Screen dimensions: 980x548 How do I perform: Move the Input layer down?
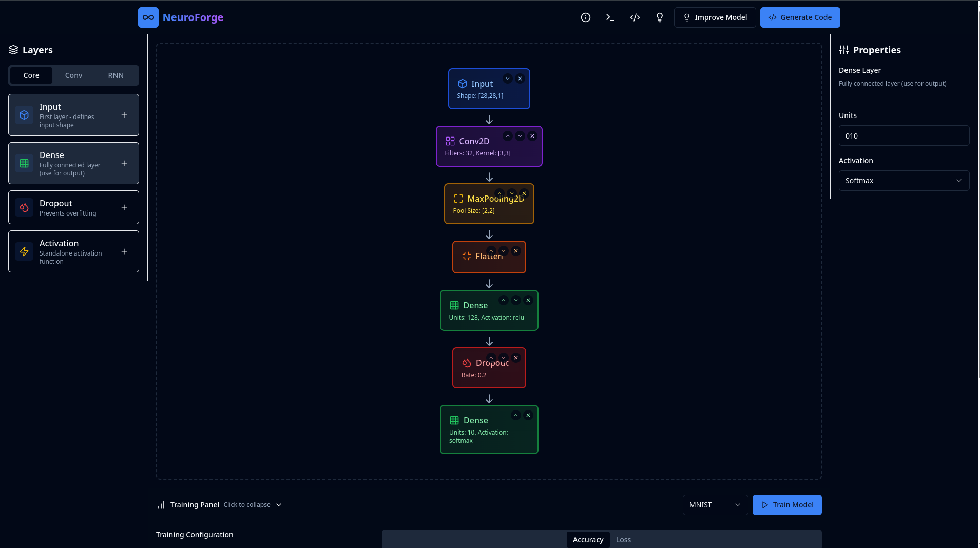(x=508, y=79)
